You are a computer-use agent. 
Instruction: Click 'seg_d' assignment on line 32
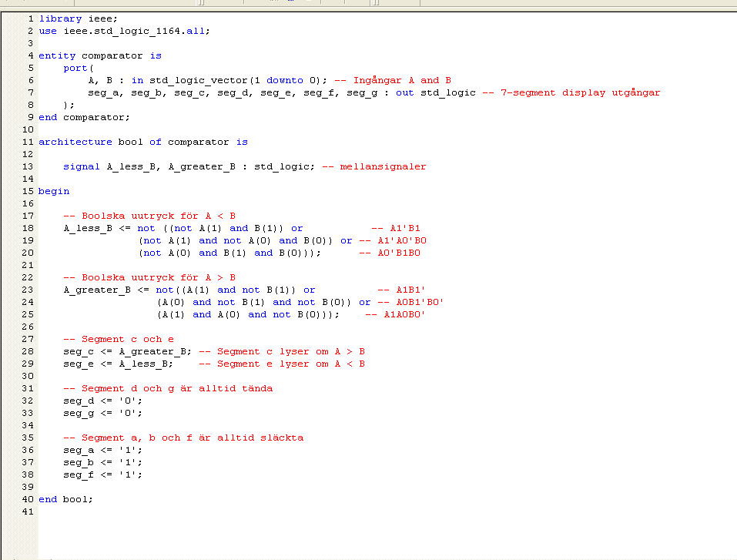pyautogui.click(x=79, y=401)
